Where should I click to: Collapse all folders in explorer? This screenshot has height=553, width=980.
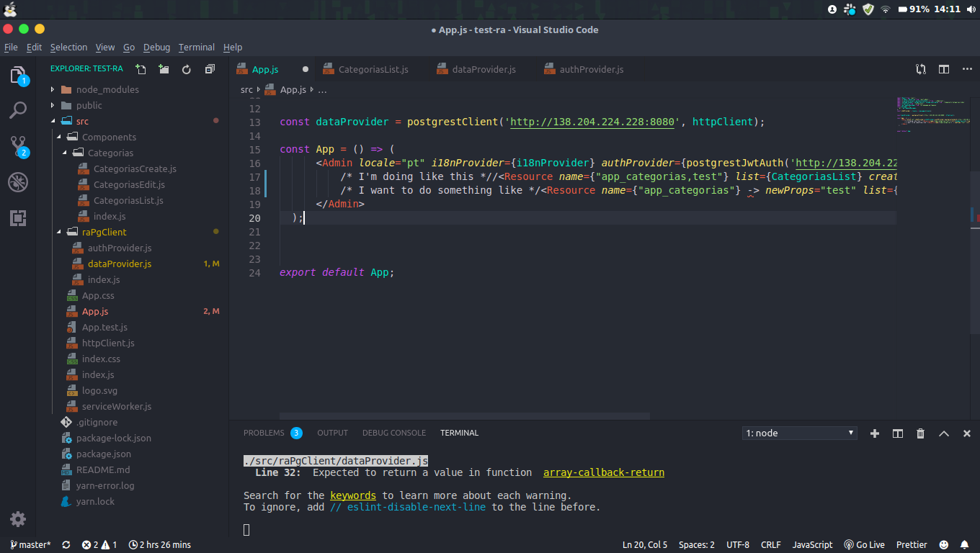click(210, 69)
